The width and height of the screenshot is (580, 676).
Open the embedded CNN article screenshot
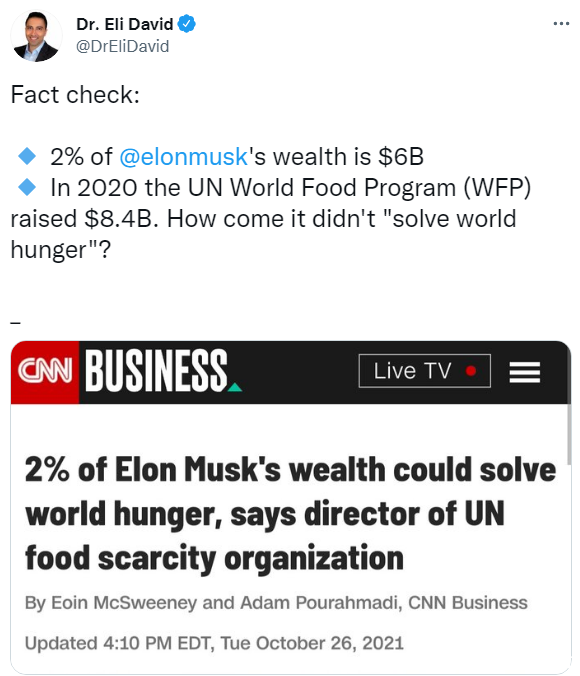click(291, 507)
